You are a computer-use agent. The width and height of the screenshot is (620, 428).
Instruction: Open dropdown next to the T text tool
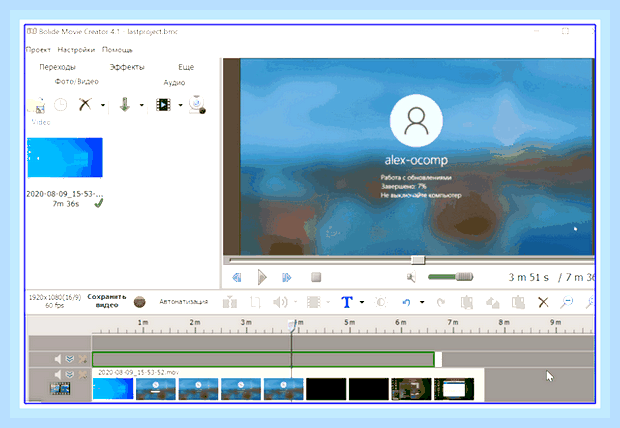362,302
